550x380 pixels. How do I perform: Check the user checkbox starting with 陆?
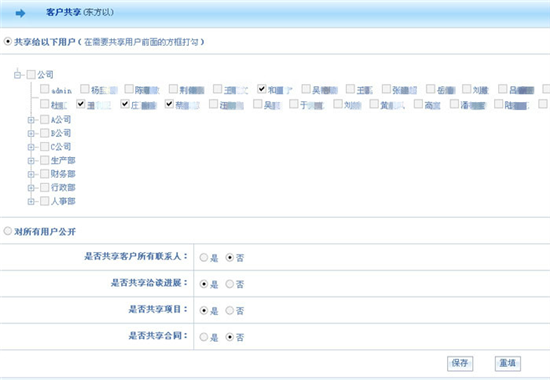(498, 104)
